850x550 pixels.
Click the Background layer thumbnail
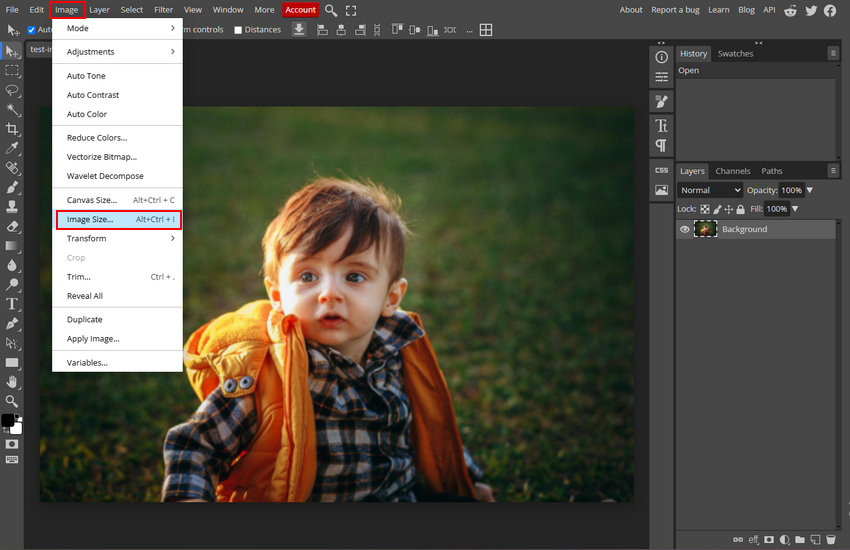[705, 229]
